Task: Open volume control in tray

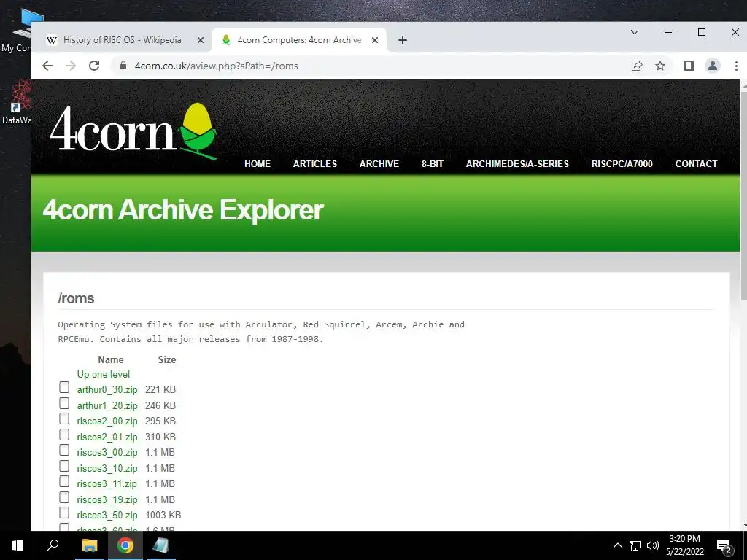Action: (x=653, y=545)
